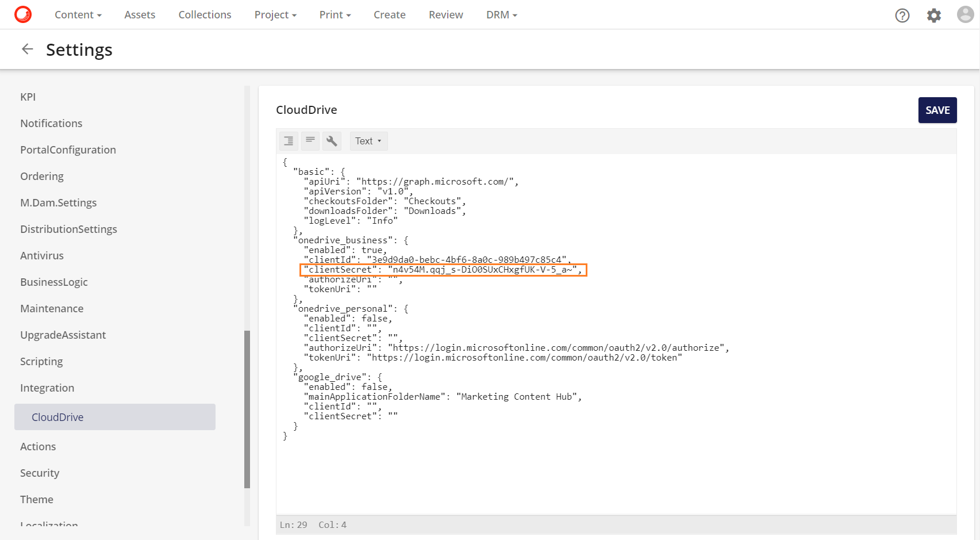Click the align-left formatting icon in the editor toolbar

tap(310, 140)
